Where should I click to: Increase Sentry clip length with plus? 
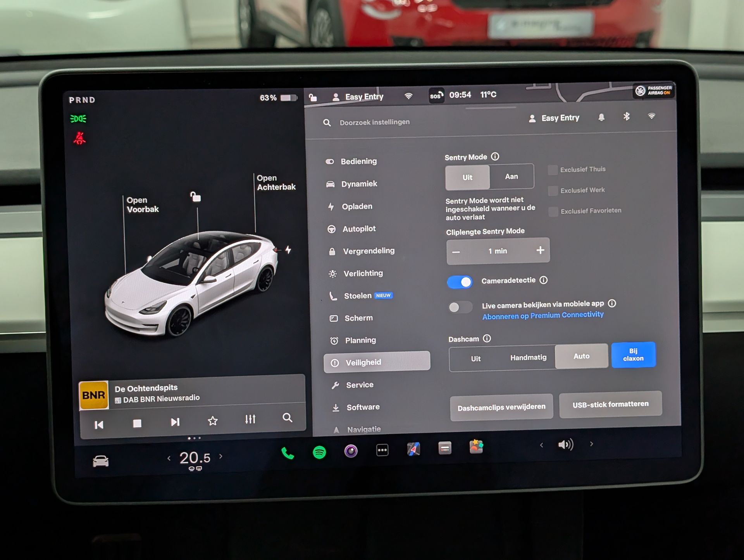(540, 250)
